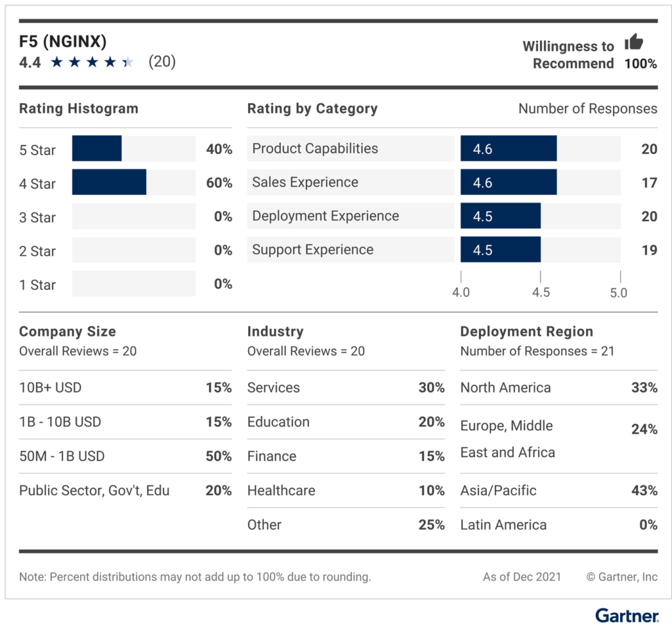Click the Support Experience row label
The width and height of the screenshot is (672, 629).
(313, 249)
